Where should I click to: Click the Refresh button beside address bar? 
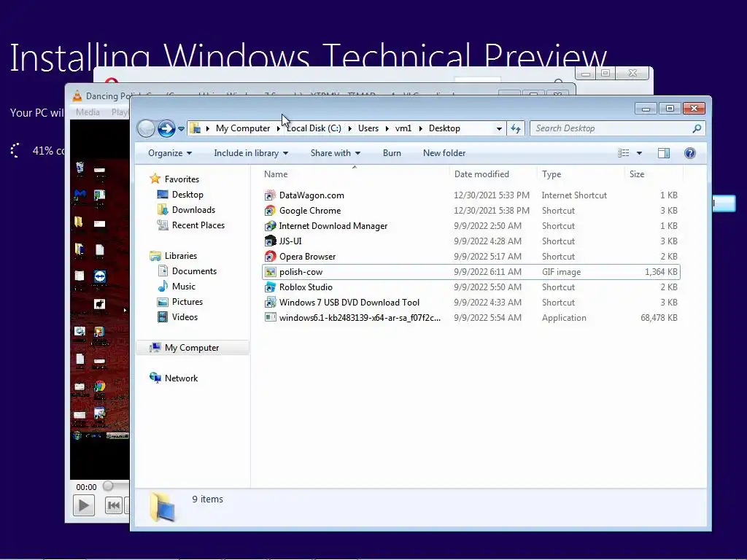pos(516,128)
